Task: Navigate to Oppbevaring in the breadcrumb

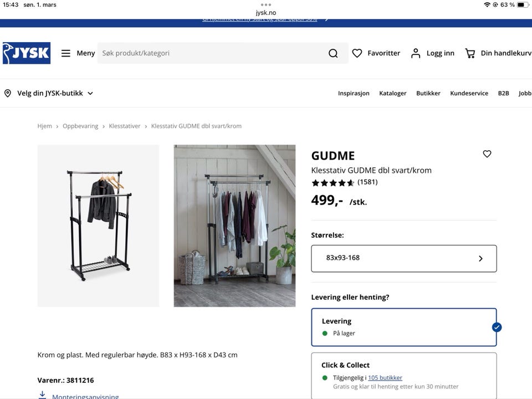Action: pos(80,126)
